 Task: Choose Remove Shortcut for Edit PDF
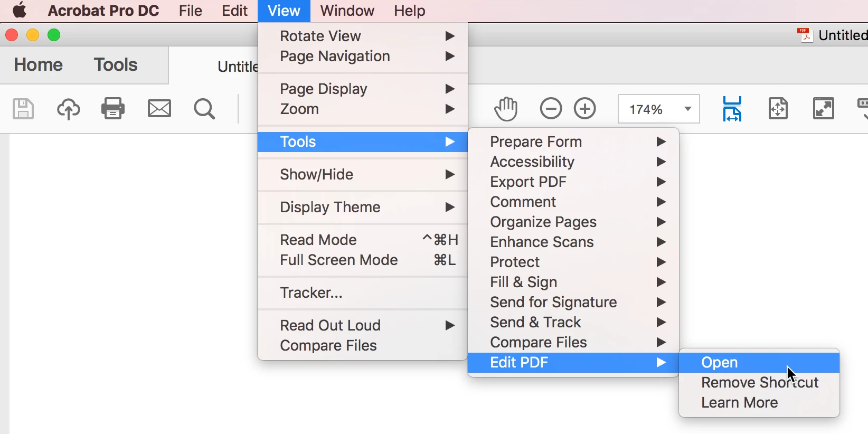(x=759, y=382)
